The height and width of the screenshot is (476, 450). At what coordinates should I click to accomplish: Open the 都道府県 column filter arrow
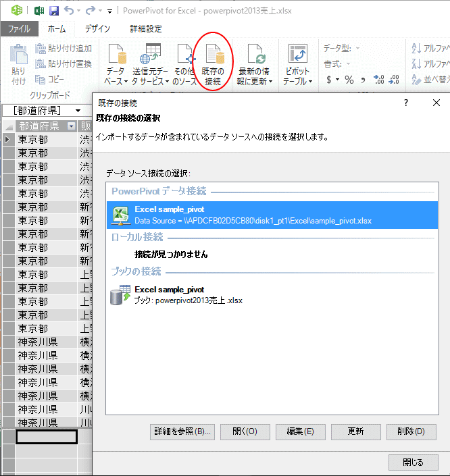click(x=72, y=126)
